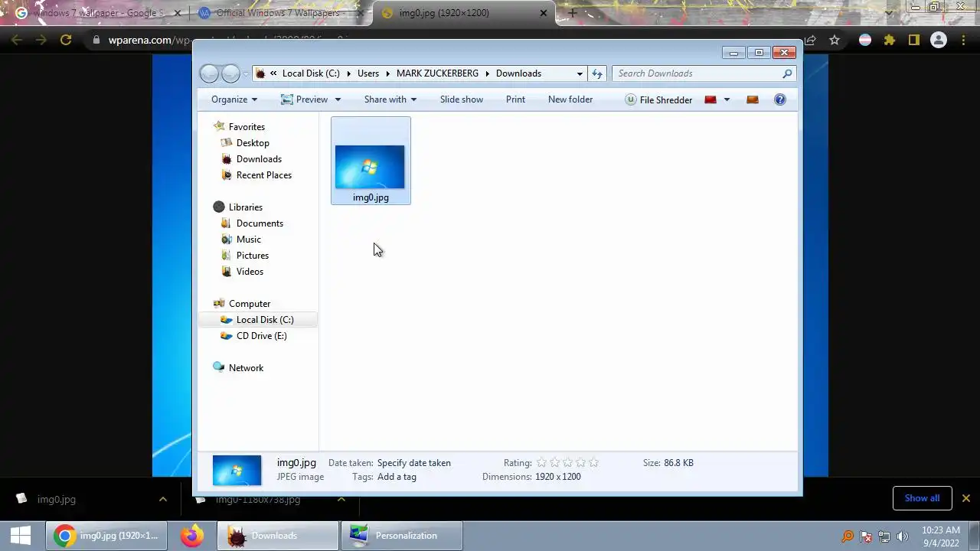Click Print in the Explorer toolbar

click(515, 99)
